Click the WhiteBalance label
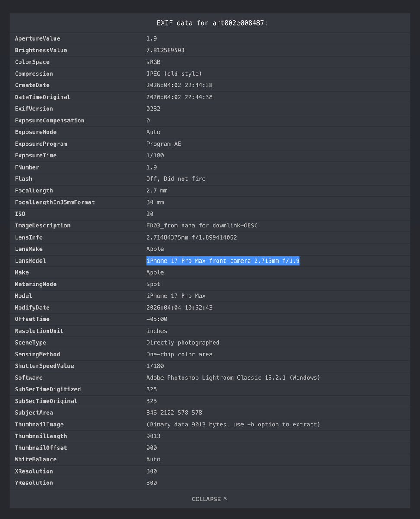The image size is (420, 519). click(36, 459)
